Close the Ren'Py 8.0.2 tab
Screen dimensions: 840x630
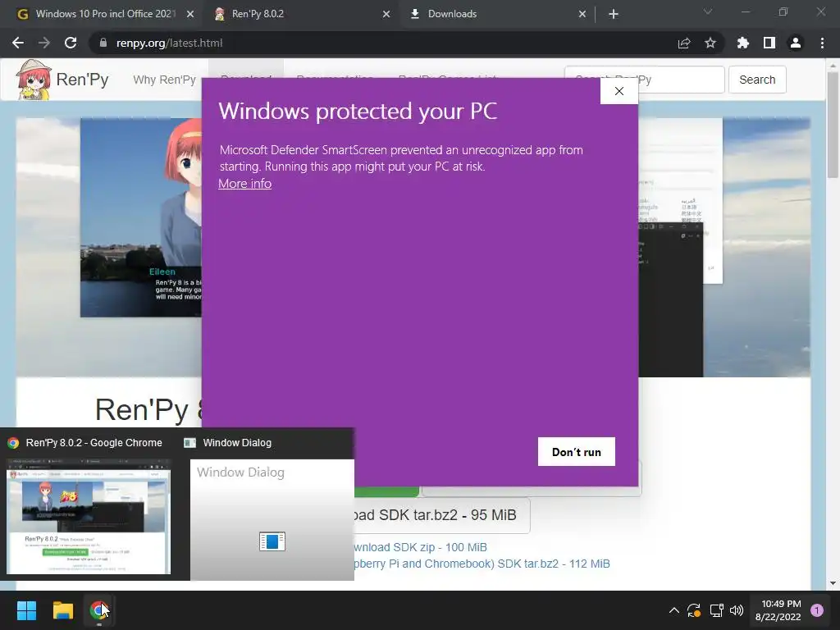(386, 14)
